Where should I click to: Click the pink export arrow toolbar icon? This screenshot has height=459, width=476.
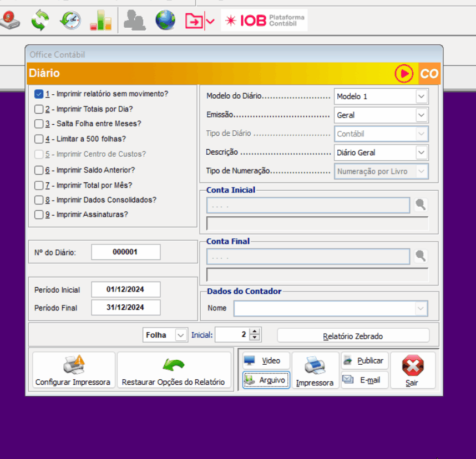pos(194,21)
